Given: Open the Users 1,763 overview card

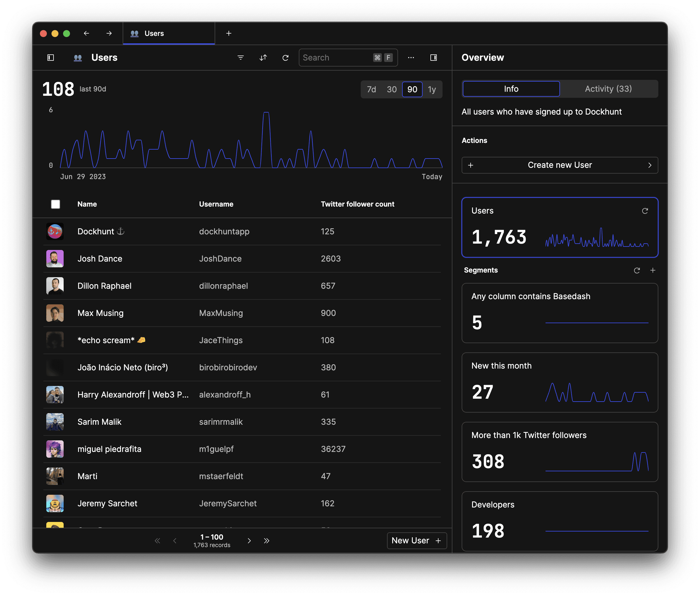Looking at the screenshot, I should [x=559, y=227].
